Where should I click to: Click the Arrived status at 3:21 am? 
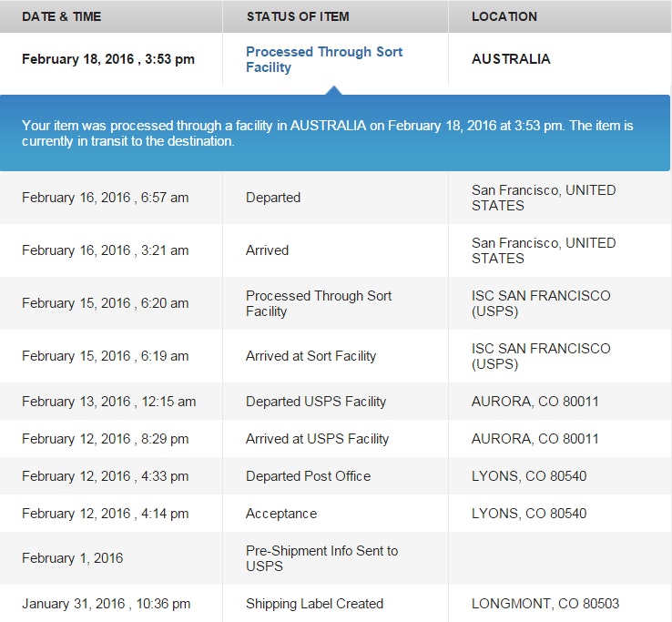pyautogui.click(x=267, y=250)
